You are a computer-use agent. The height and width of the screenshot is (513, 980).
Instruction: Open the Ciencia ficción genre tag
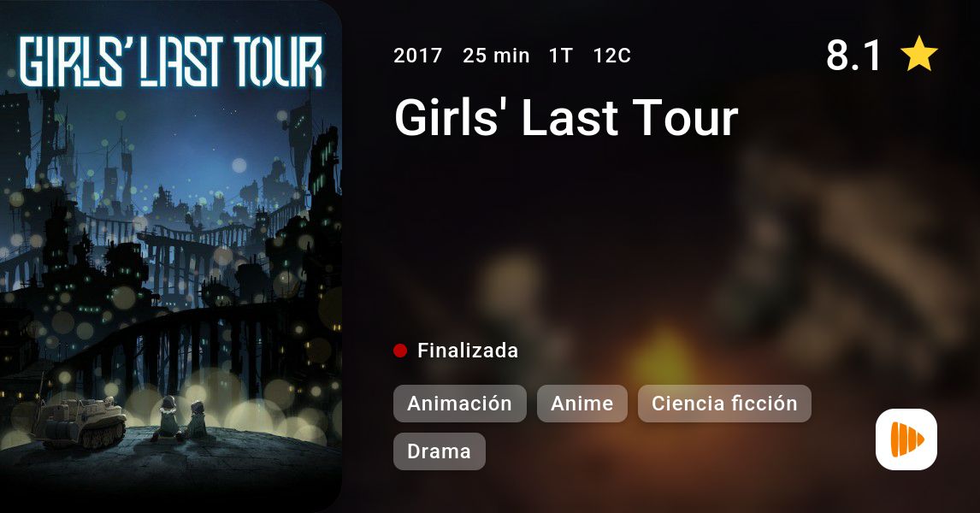tap(724, 404)
